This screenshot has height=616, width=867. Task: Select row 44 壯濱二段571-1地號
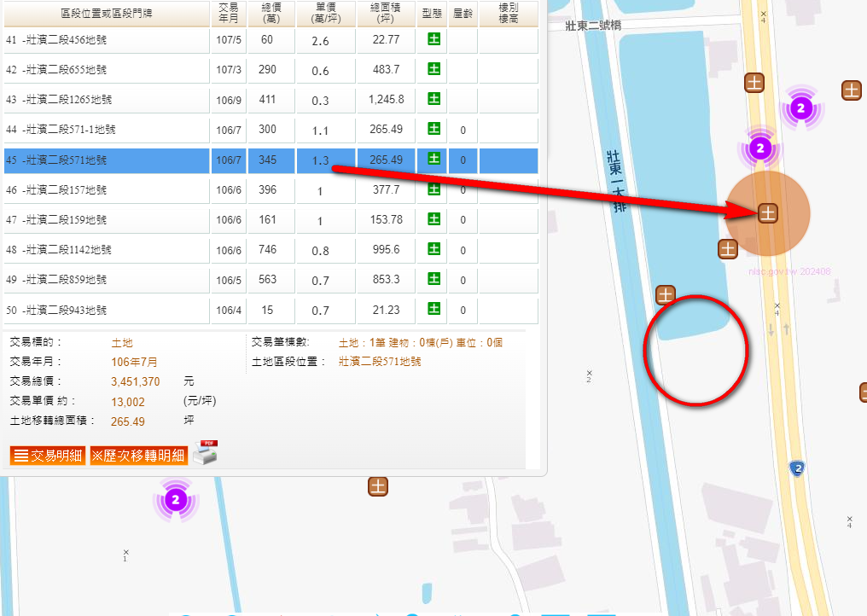tap(107, 130)
